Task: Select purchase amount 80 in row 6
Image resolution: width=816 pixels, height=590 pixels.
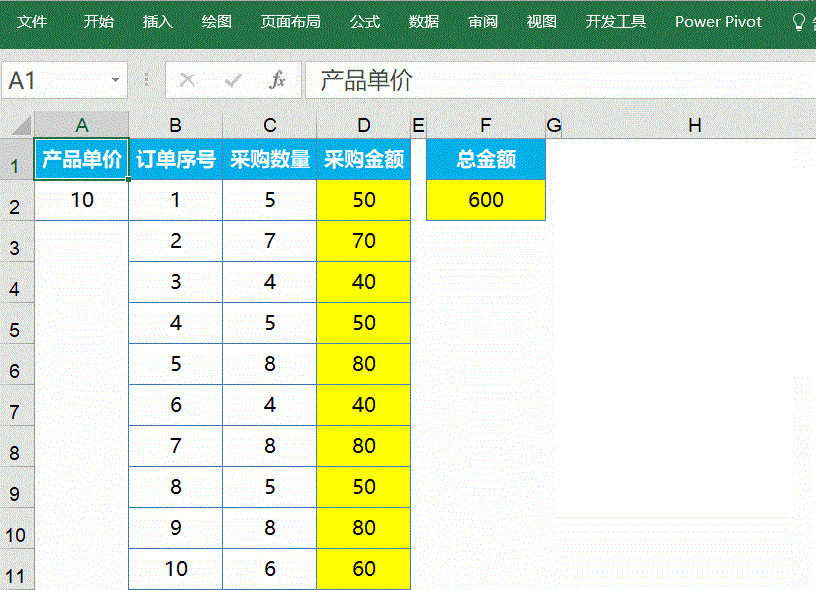Action: (364, 364)
